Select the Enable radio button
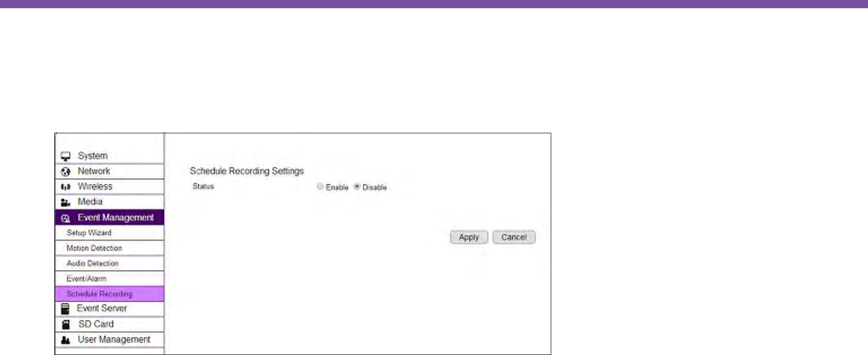The image size is (868, 355). [320, 187]
